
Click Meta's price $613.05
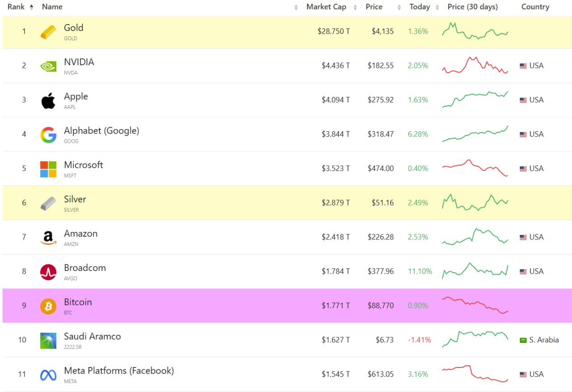(x=381, y=375)
